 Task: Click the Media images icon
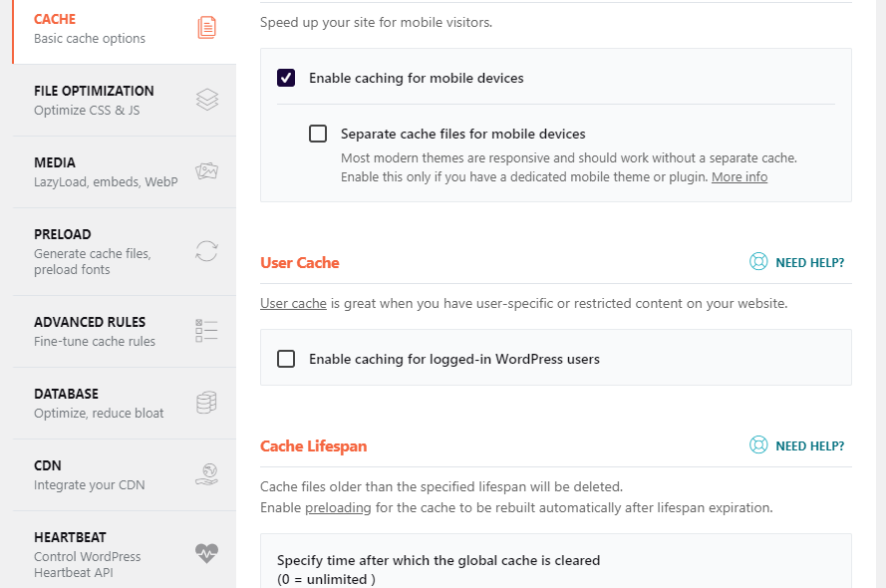click(x=207, y=170)
